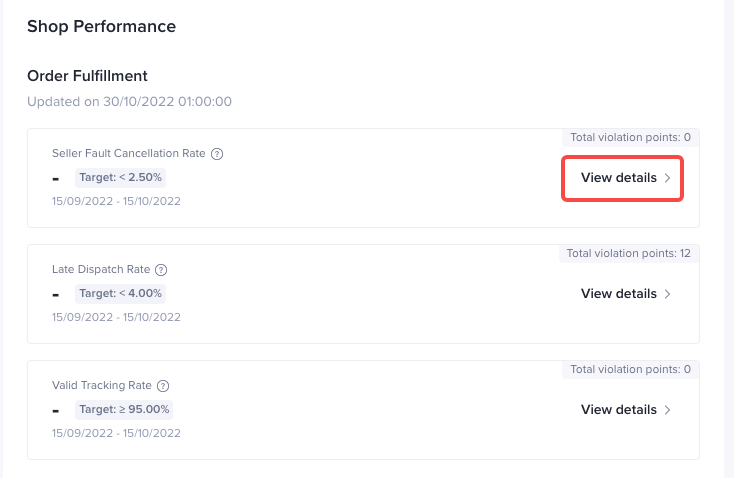Click chevron arrow in Seller Fault Cancellation row
The image size is (734, 478).
[668, 178]
